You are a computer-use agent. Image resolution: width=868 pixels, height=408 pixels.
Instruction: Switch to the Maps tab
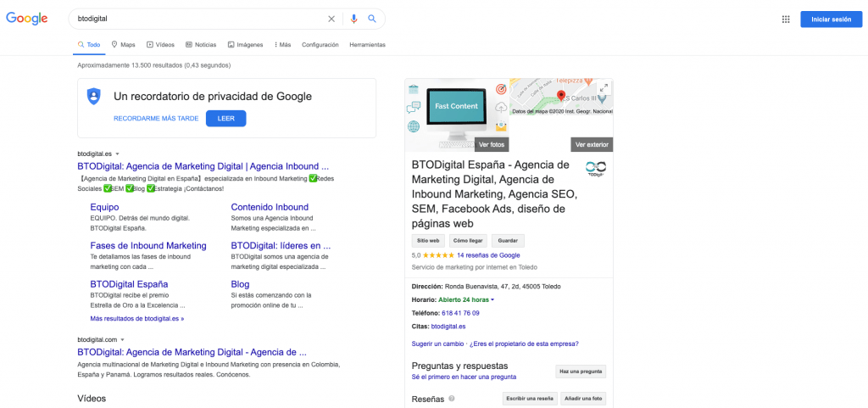click(123, 45)
